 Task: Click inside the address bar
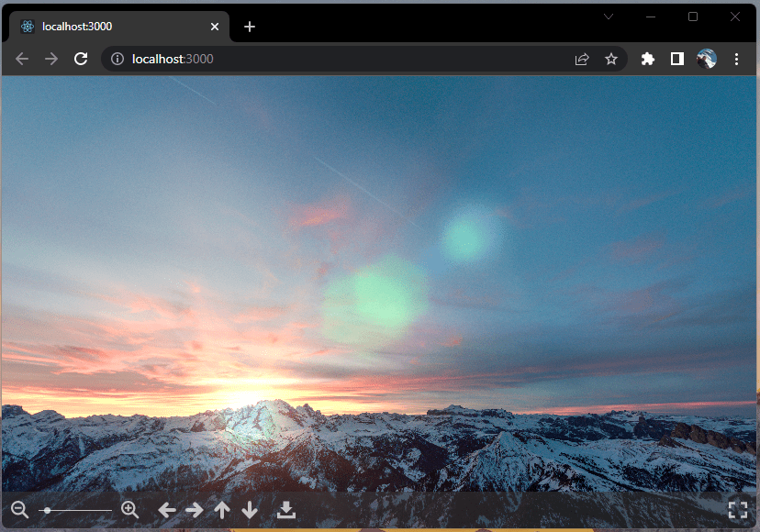(275, 58)
